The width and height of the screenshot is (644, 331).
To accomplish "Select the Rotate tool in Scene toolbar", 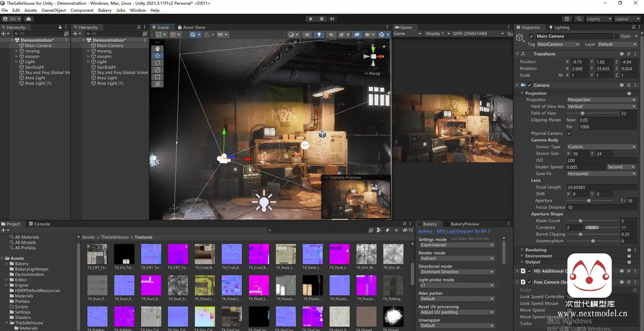I will pyautogui.click(x=157, y=63).
